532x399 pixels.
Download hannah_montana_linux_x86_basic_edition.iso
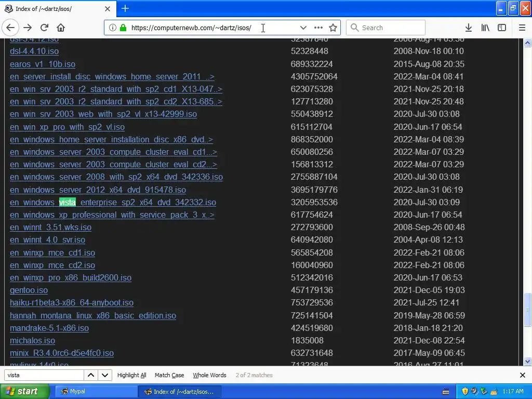click(93, 315)
